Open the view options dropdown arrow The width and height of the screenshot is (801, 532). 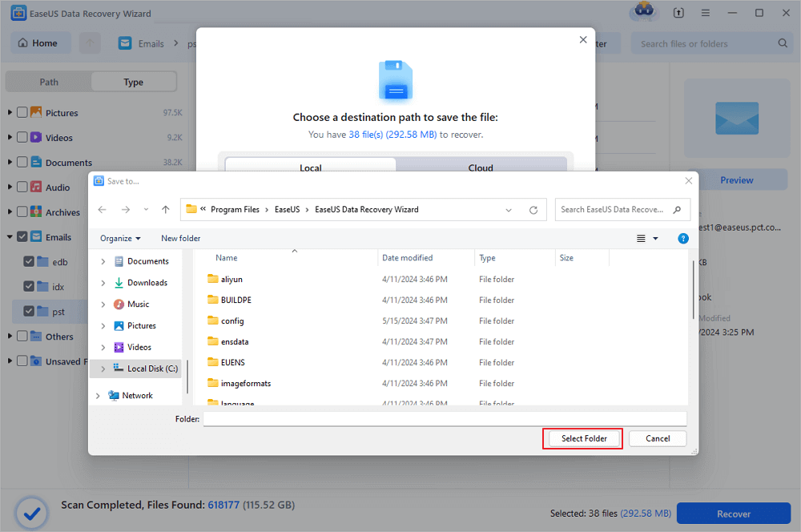point(655,239)
